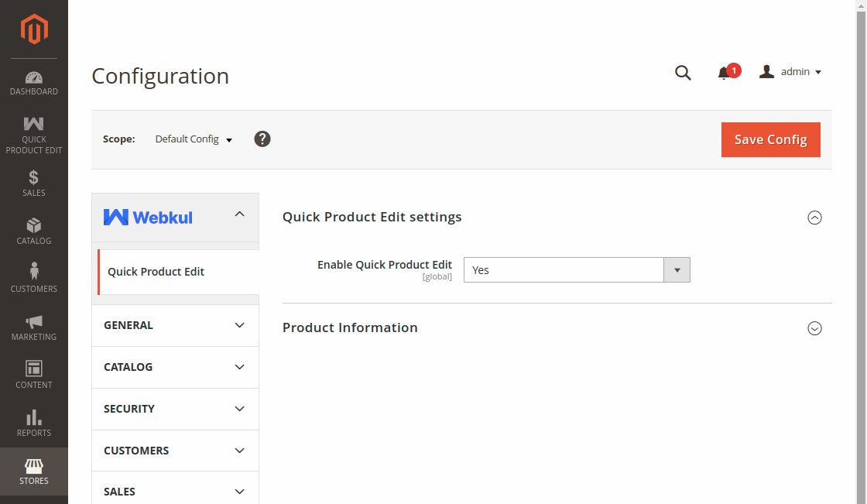The width and height of the screenshot is (867, 504).
Task: Open Enable Quick Product Edit select
Action: [x=576, y=270]
